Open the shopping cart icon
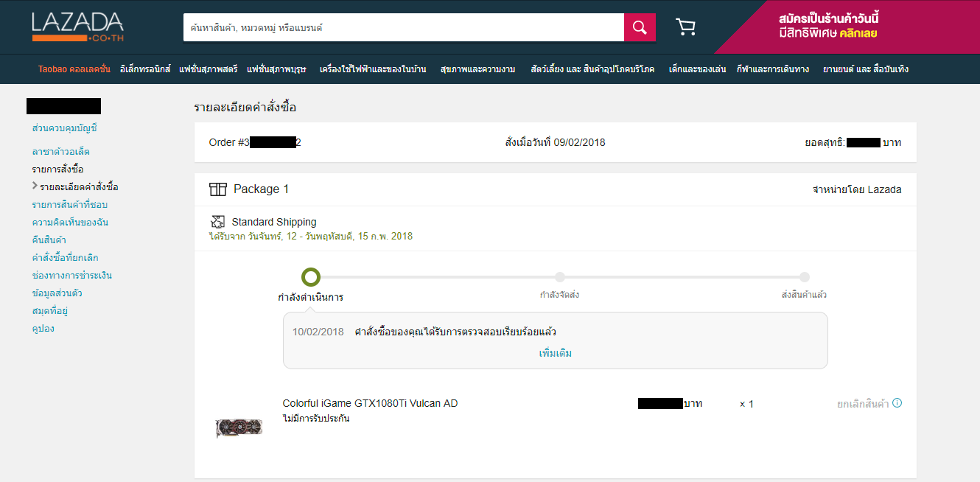The width and height of the screenshot is (980, 482). [685, 27]
